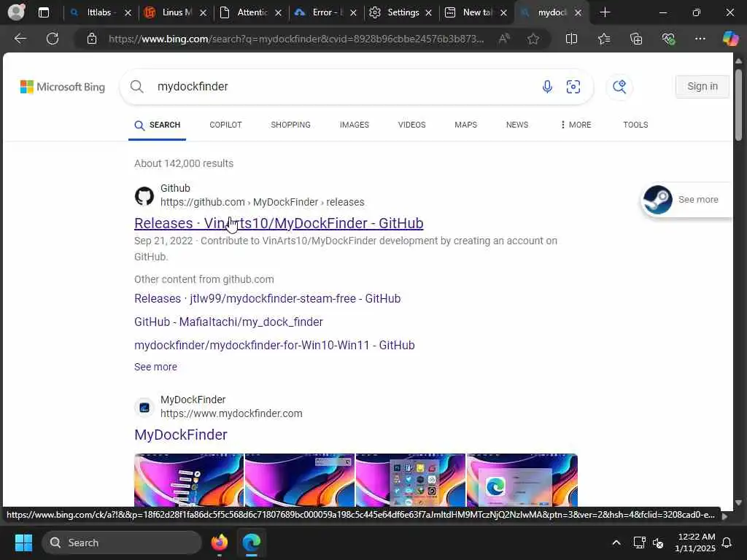The width and height of the screenshot is (747, 560).
Task: Click the scrollbar down arrow
Action: 738,502
